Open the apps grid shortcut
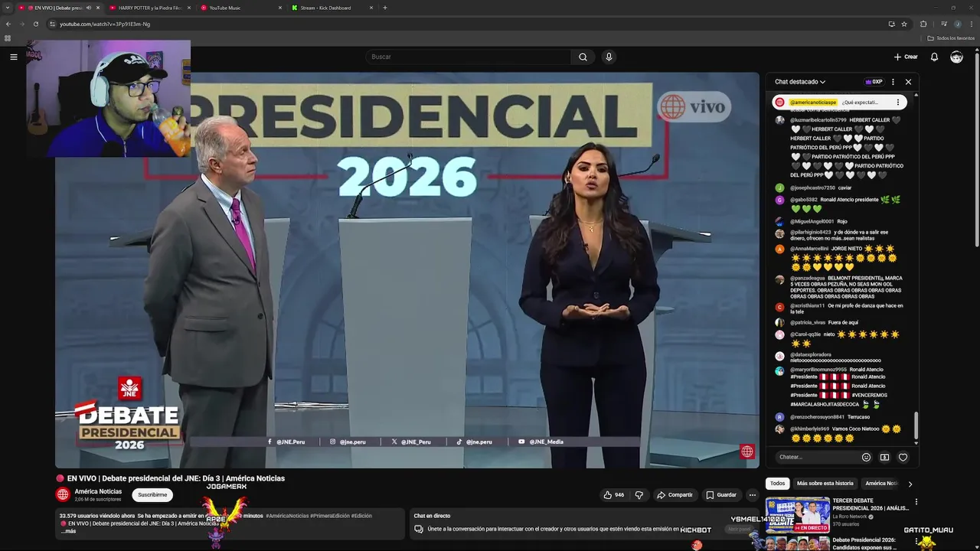The width and height of the screenshot is (980, 551). coord(8,38)
